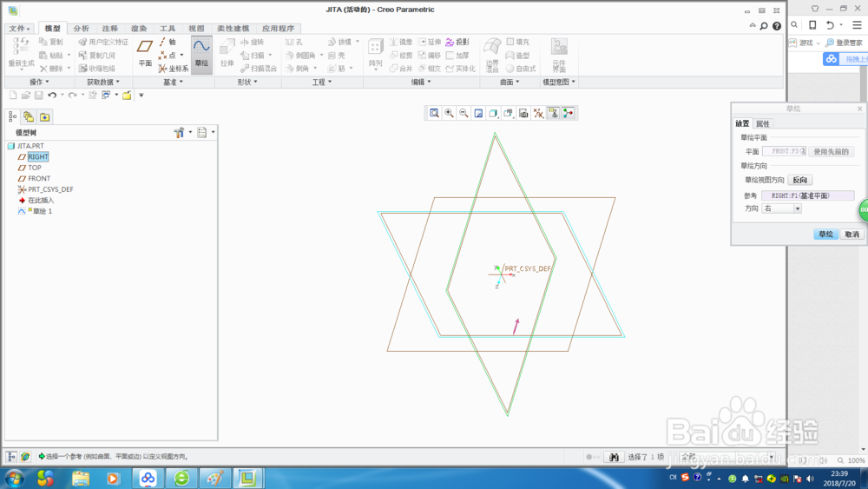This screenshot has height=489, width=868.
Task: Switch to the 分析 (Analysis) ribbon tab
Action: click(x=81, y=29)
